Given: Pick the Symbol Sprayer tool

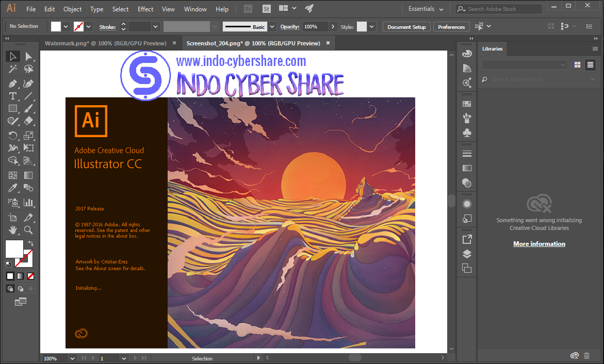Looking at the screenshot, I should click(x=13, y=203).
